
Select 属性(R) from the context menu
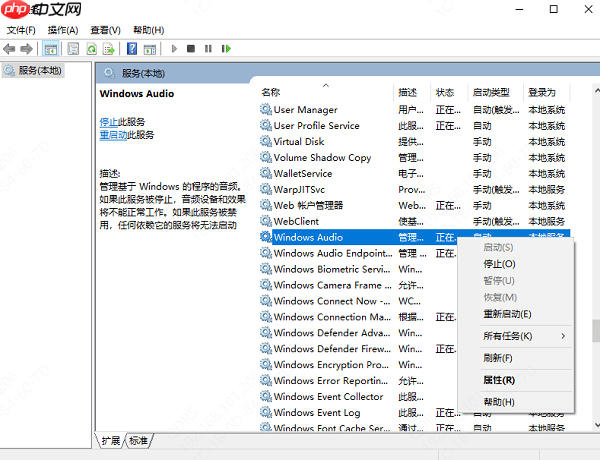click(x=499, y=380)
